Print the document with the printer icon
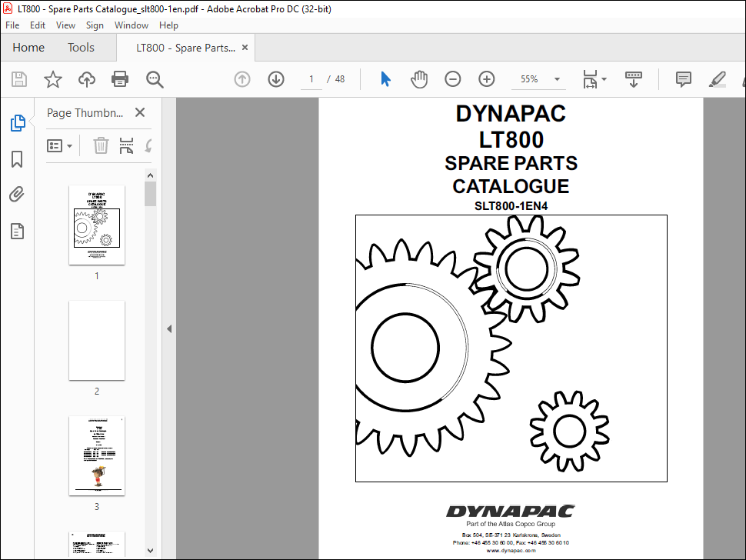The width and height of the screenshot is (746, 560). pyautogui.click(x=120, y=79)
